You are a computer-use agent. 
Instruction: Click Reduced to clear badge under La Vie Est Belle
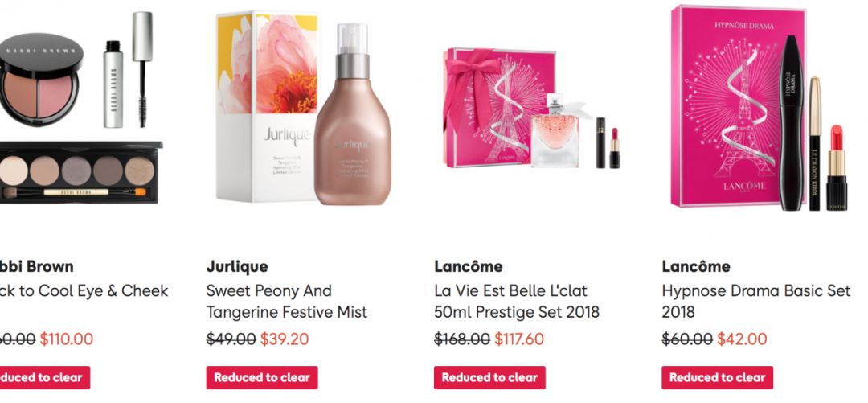pos(489,377)
